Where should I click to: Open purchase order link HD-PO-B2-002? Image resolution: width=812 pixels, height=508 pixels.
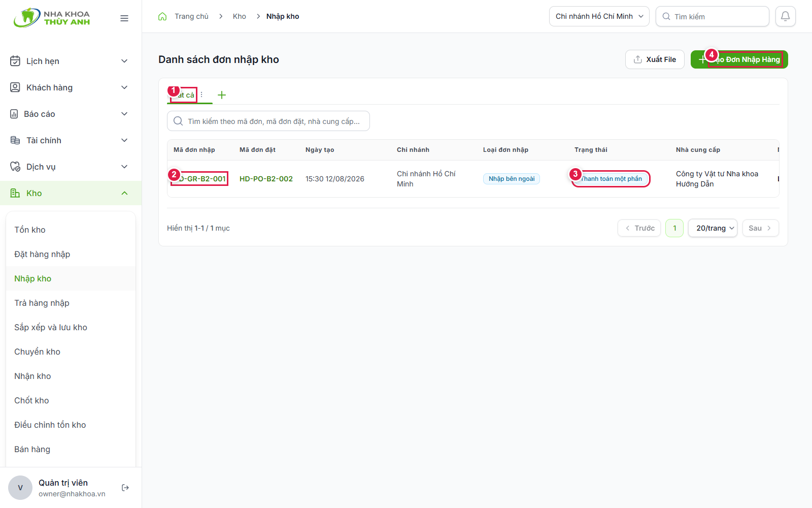(266, 179)
